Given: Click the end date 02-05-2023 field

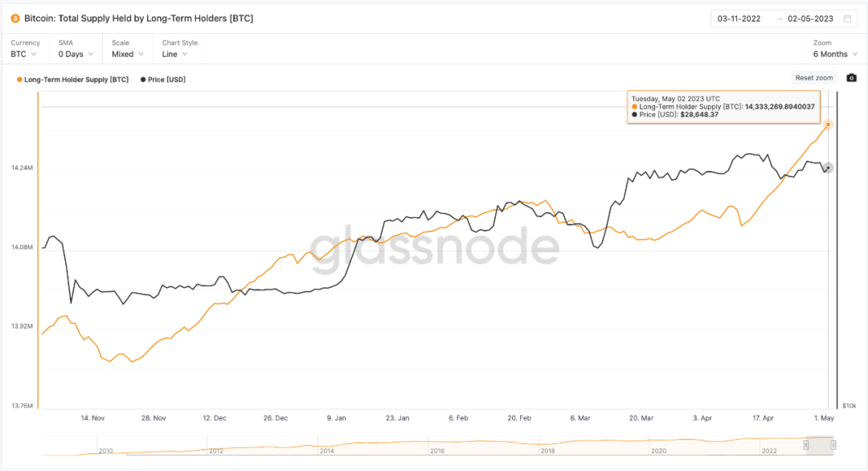Looking at the screenshot, I should tap(810, 18).
